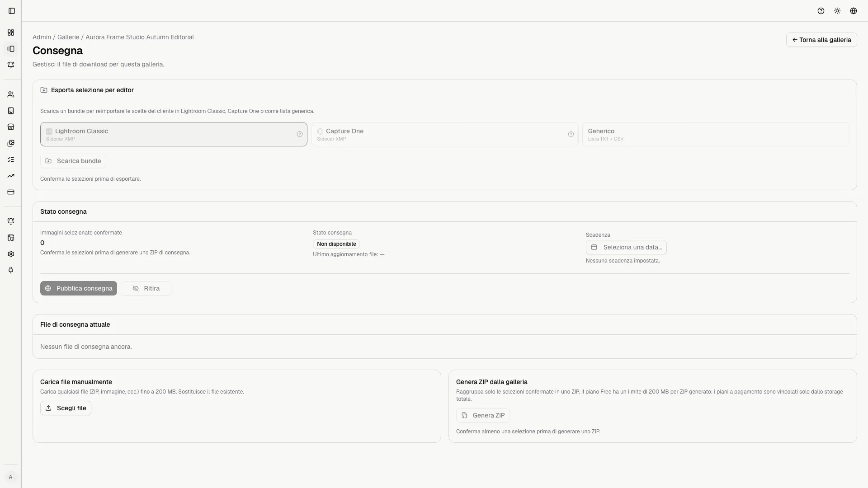This screenshot has height=488, width=868.
Task: Go to Gallerie in the breadcrumb
Action: click(x=68, y=37)
